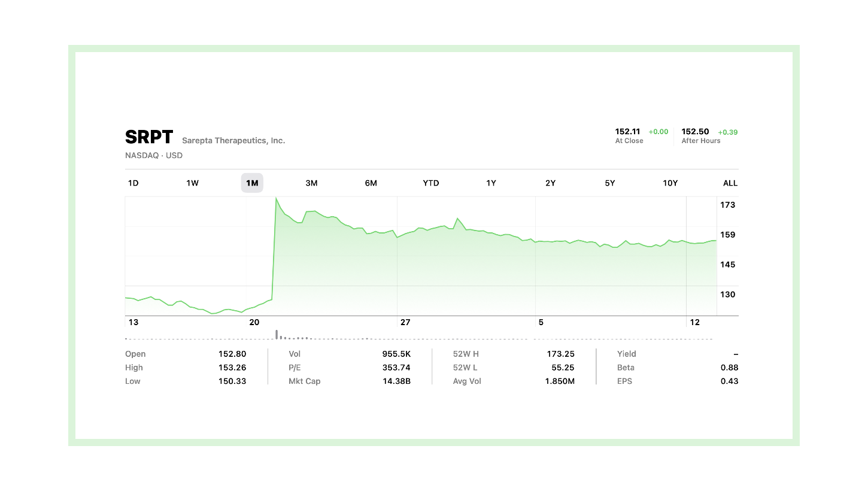
Task: Show ALL price history
Action: (x=730, y=183)
